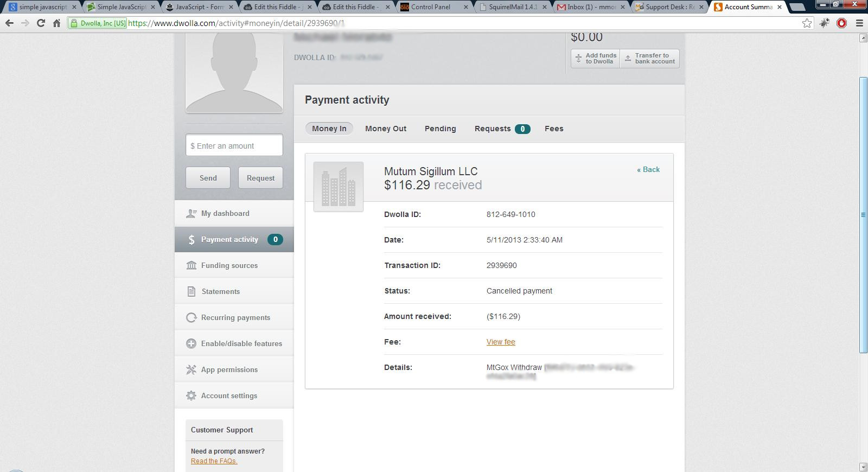Image resolution: width=868 pixels, height=472 pixels.
Task: Click the browser address bar URL
Action: coord(236,23)
